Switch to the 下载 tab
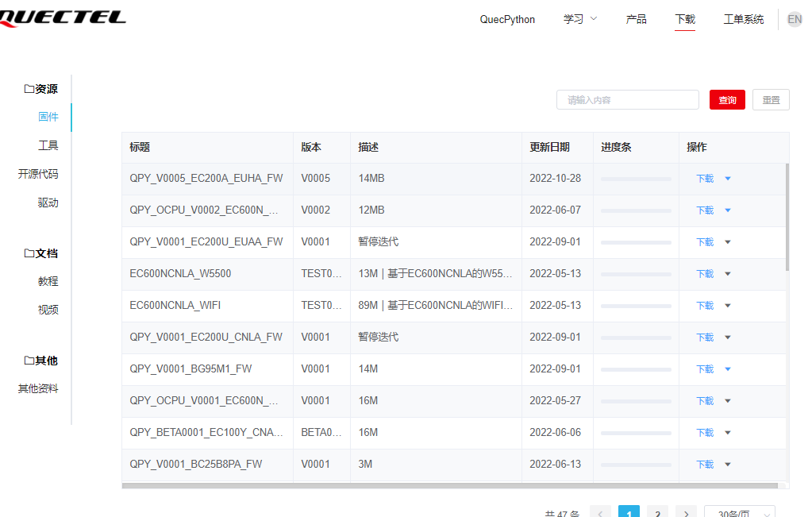 [683, 19]
